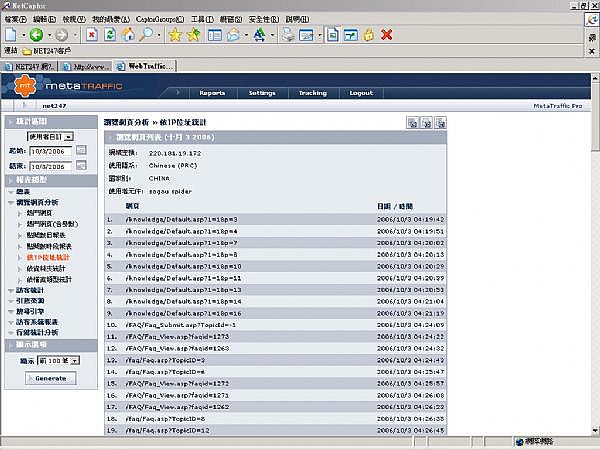Click inside the start date input field
Screen dimensions: 600x450
tap(52, 151)
